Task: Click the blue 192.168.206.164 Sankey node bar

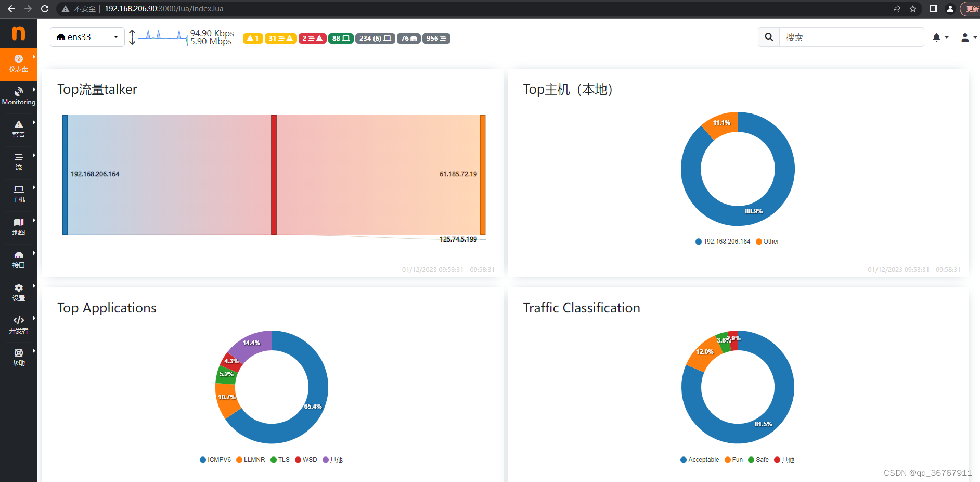Action: pos(65,175)
